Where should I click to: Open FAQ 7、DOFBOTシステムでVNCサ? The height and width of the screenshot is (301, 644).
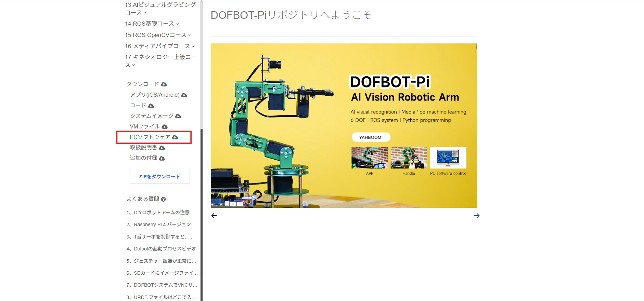coord(162,285)
